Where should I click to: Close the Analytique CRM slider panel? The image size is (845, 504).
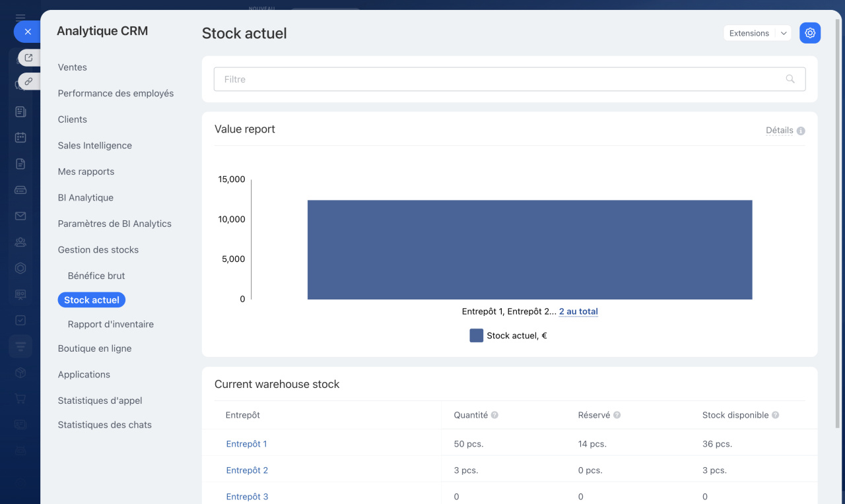[x=27, y=32]
